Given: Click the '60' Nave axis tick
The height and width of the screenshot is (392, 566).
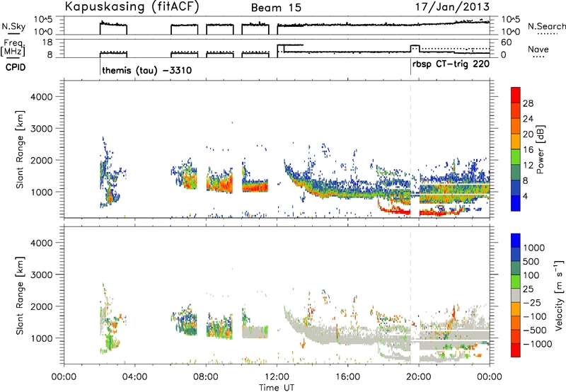Looking at the screenshot, I should point(507,42).
